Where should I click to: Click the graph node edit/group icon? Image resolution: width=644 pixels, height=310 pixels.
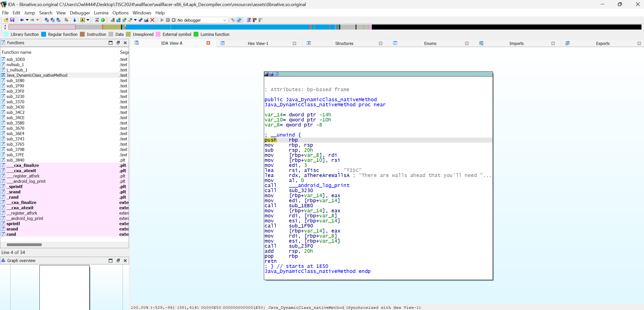[271, 74]
